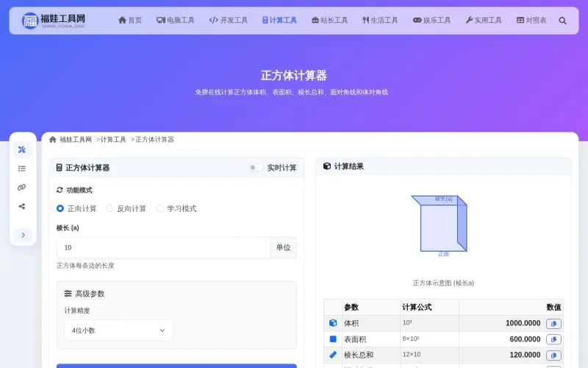The height and width of the screenshot is (368, 588).
Task: Click the cube icon beside 计算结果
Action: [327, 166]
